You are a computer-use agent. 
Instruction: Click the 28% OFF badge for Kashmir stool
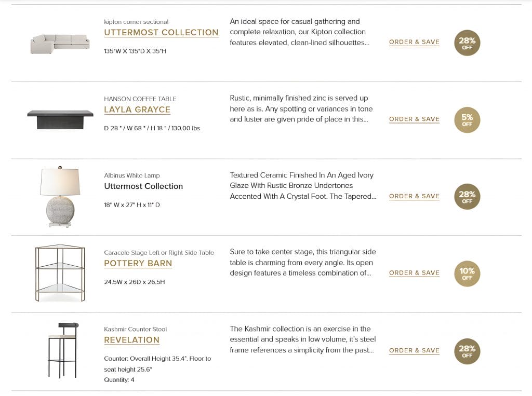(x=467, y=351)
